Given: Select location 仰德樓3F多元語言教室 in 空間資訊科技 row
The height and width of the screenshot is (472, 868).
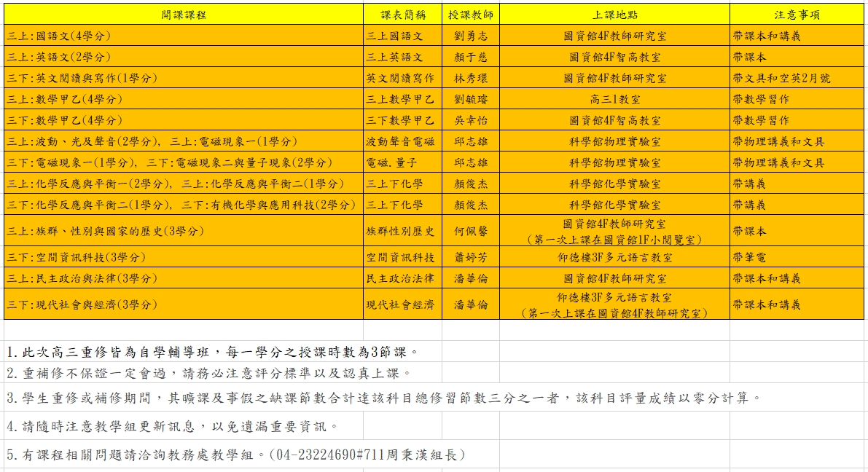Looking at the screenshot, I should (614, 256).
